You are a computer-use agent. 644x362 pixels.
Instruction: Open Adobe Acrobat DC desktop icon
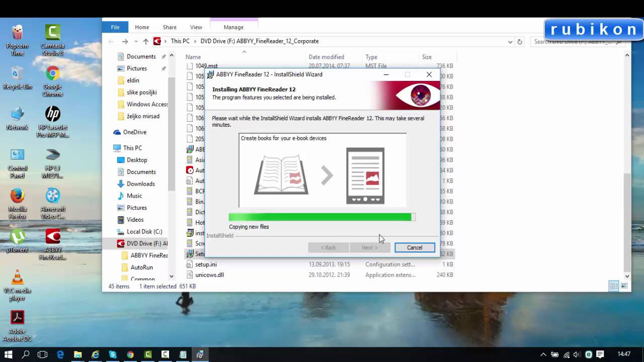18,326
